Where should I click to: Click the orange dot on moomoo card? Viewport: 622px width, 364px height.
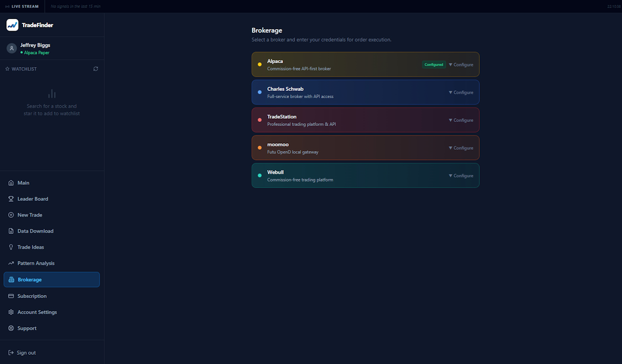pos(259,148)
